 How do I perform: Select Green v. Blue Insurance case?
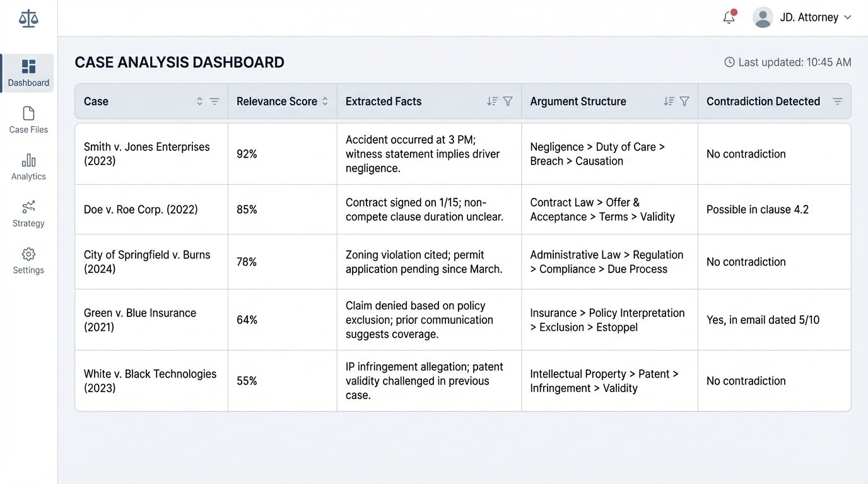[x=139, y=320]
